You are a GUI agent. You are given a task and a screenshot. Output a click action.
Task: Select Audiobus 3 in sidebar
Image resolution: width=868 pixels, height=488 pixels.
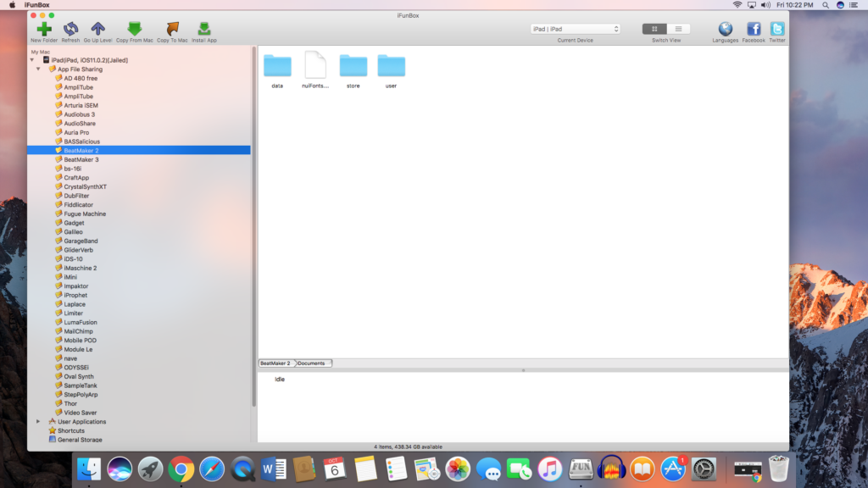tap(79, 114)
